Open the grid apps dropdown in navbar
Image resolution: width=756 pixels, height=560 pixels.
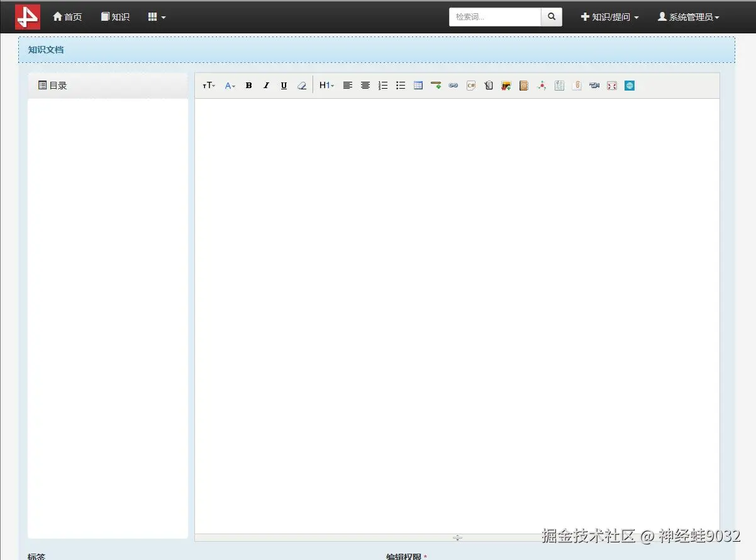[157, 17]
